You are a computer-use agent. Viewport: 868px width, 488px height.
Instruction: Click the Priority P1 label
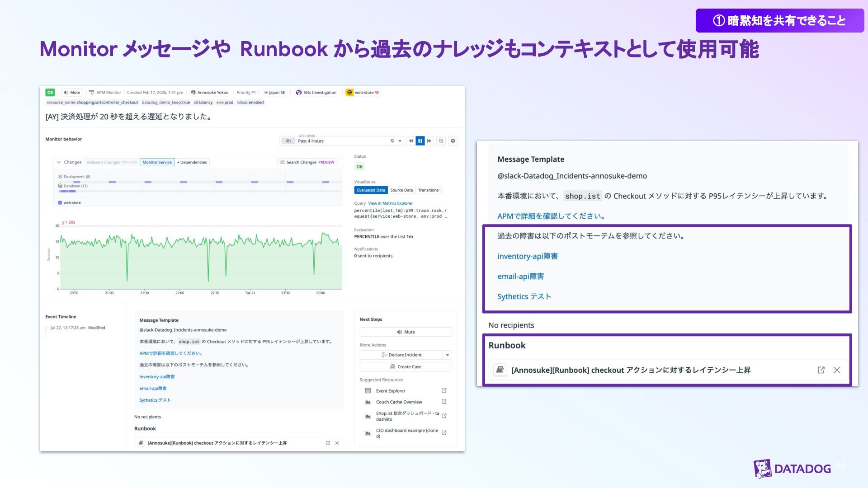click(246, 93)
